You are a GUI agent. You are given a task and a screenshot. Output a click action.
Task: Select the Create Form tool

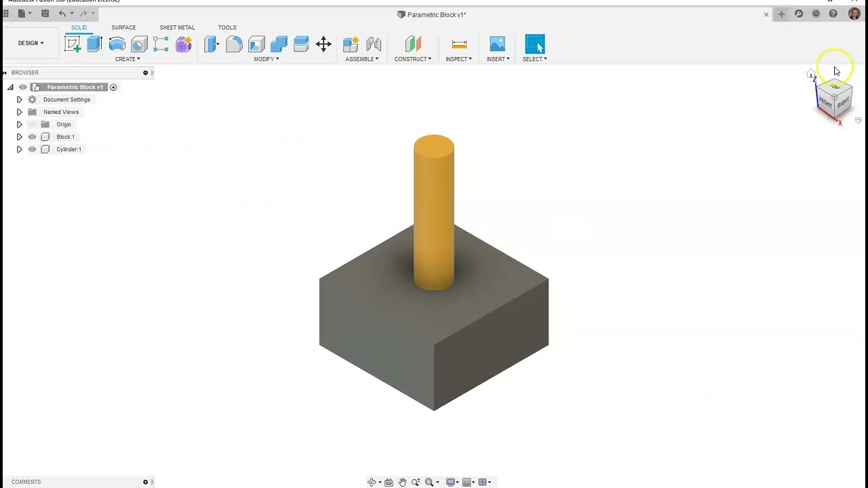tap(184, 45)
